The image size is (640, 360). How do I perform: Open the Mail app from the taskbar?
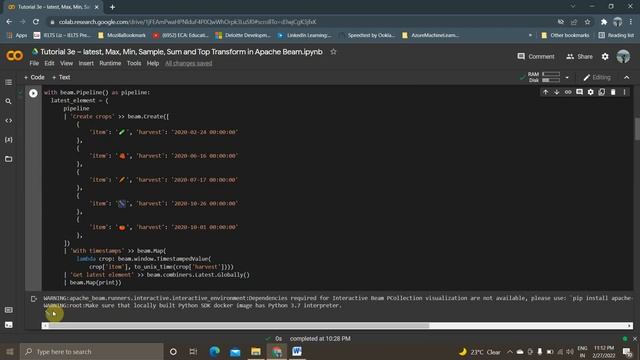coord(235,351)
